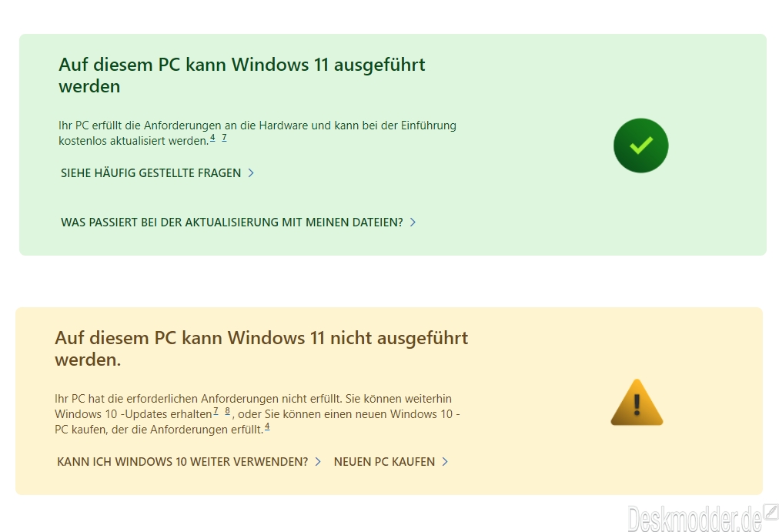779x532 pixels.
Task: Click the 'Windows 11 nicht ausgeführt' heading
Action: point(261,348)
